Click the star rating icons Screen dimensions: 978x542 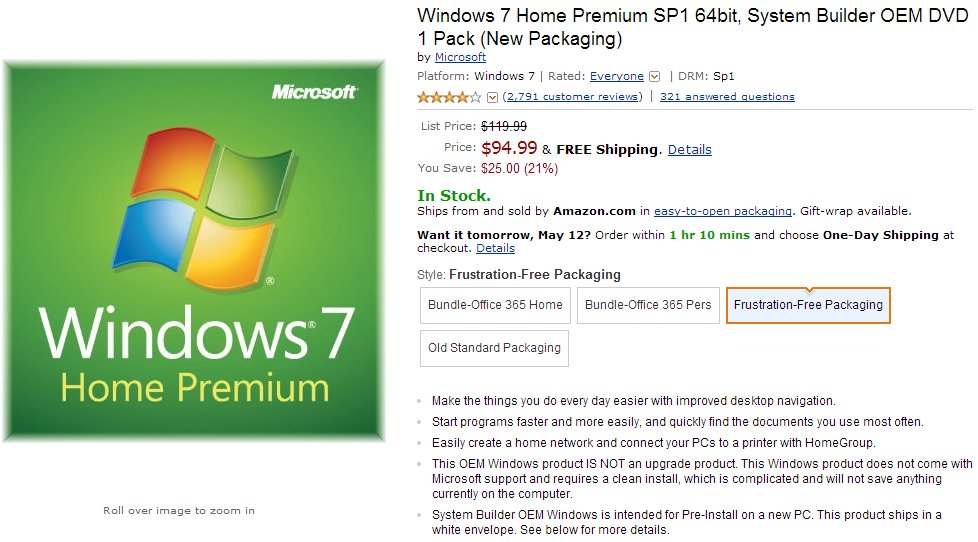point(450,97)
